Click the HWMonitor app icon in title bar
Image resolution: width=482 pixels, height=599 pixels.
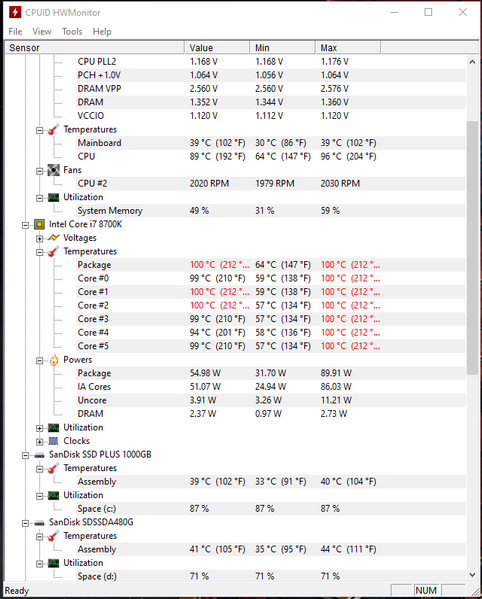tap(15, 12)
